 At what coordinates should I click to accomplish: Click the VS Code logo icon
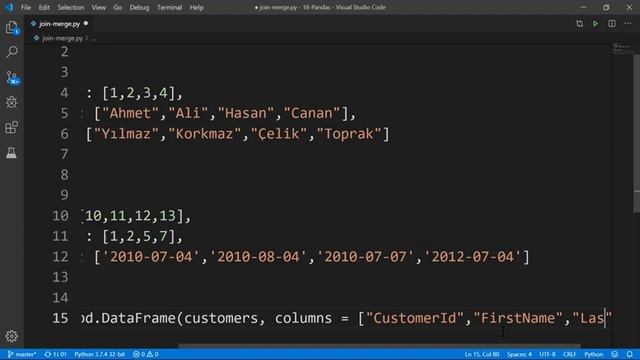point(9,7)
